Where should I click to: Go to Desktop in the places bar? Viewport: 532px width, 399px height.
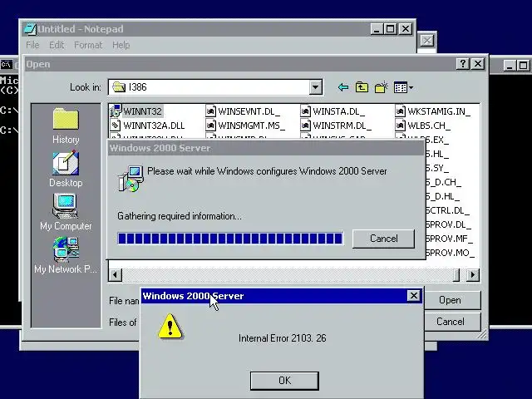(x=66, y=169)
